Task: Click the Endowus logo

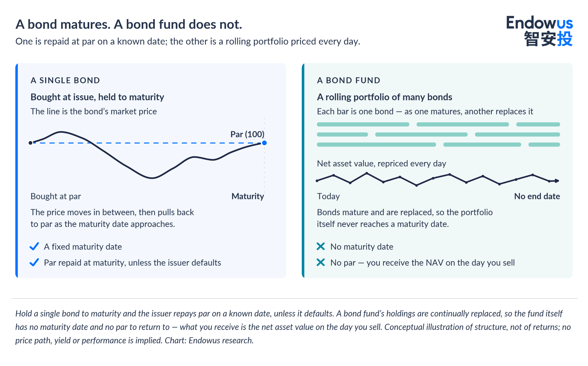Action: click(539, 31)
